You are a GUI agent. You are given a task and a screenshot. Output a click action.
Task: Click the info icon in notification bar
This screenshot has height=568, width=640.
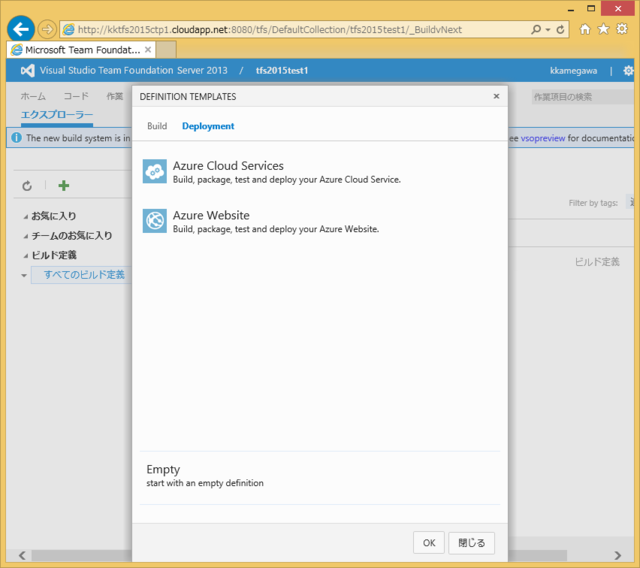[x=16, y=138]
